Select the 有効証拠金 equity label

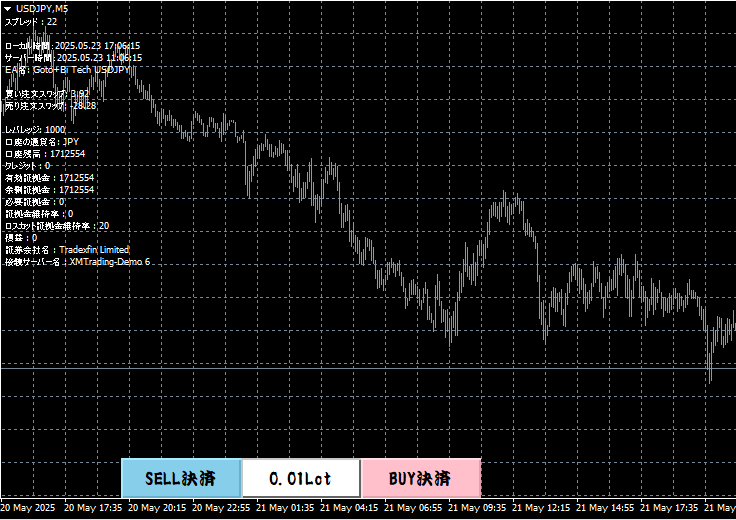click(x=50, y=177)
